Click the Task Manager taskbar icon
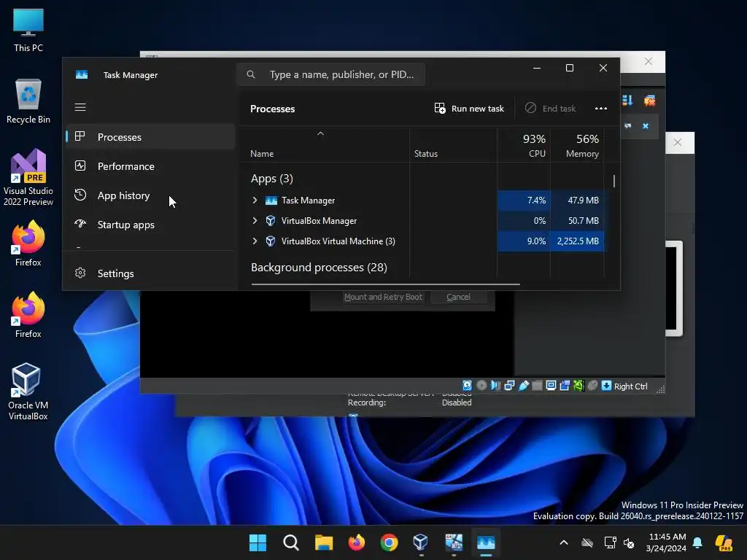 click(486, 542)
